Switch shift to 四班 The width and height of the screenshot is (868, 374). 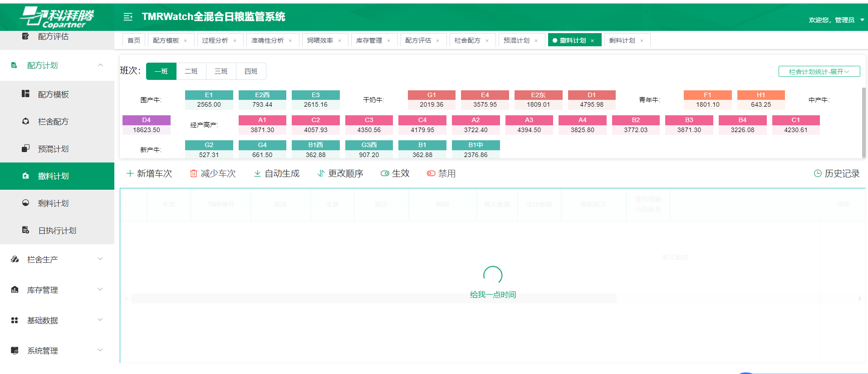click(x=251, y=71)
